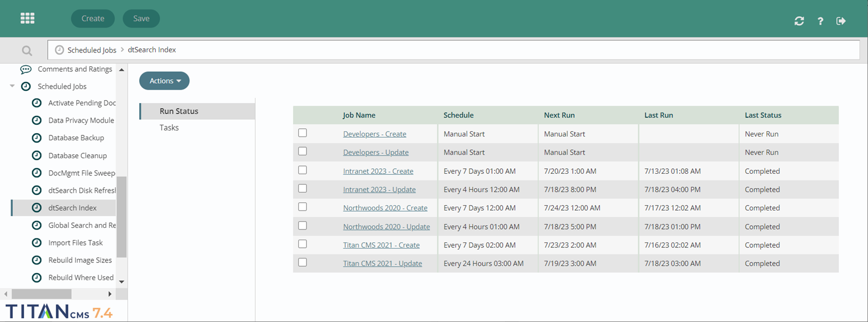Click the clock icon for dtSearch Index
The image size is (868, 322).
coord(37,208)
